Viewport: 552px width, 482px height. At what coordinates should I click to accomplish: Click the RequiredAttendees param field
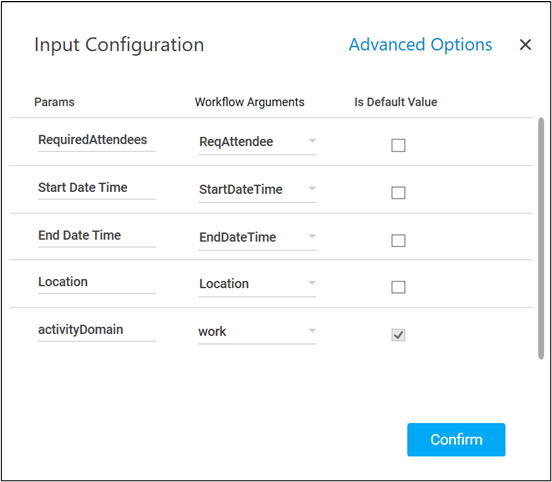point(97,140)
